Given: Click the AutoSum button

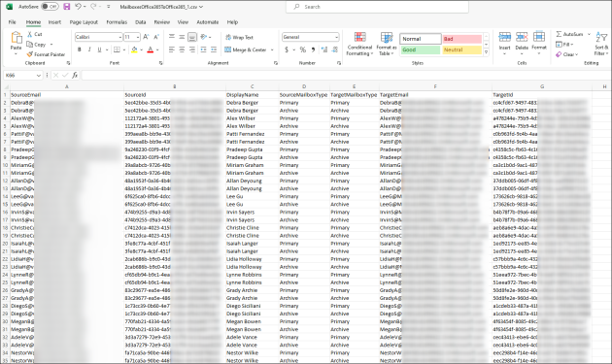Looking at the screenshot, I should pos(569,34).
